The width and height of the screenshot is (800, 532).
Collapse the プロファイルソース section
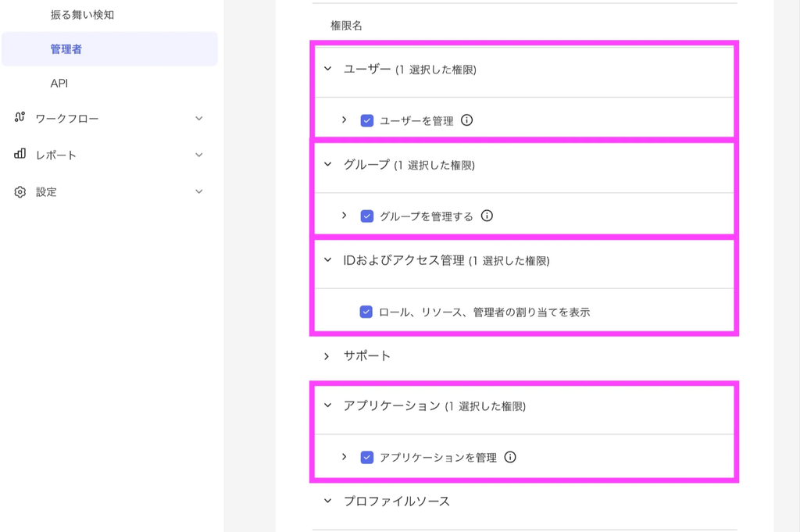pos(328,501)
